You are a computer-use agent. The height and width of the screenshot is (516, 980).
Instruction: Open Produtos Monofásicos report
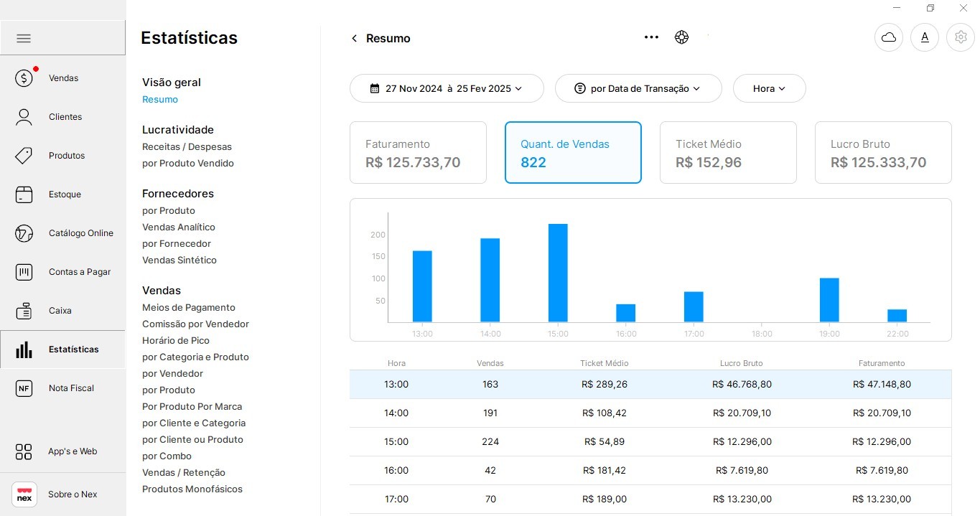tap(192, 489)
